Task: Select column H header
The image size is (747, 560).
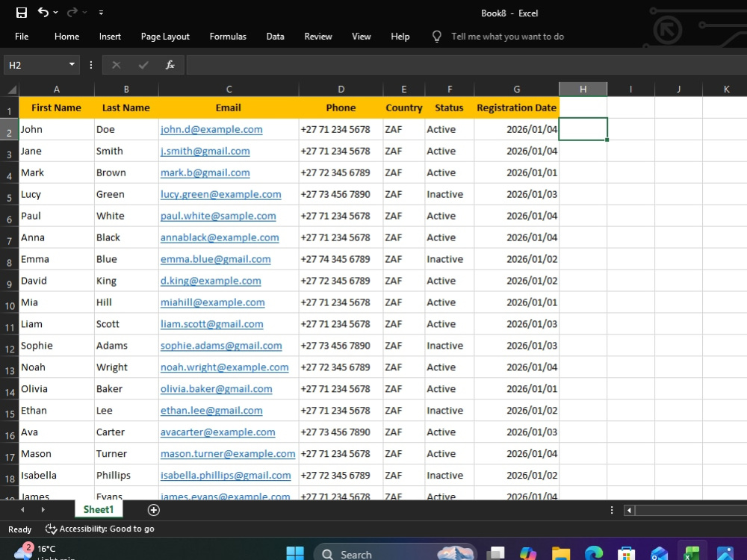Action: (x=583, y=89)
